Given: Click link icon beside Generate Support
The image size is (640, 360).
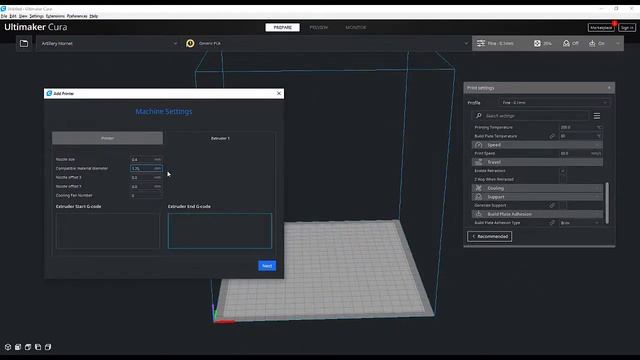Looking at the screenshot, I should tap(552, 205).
